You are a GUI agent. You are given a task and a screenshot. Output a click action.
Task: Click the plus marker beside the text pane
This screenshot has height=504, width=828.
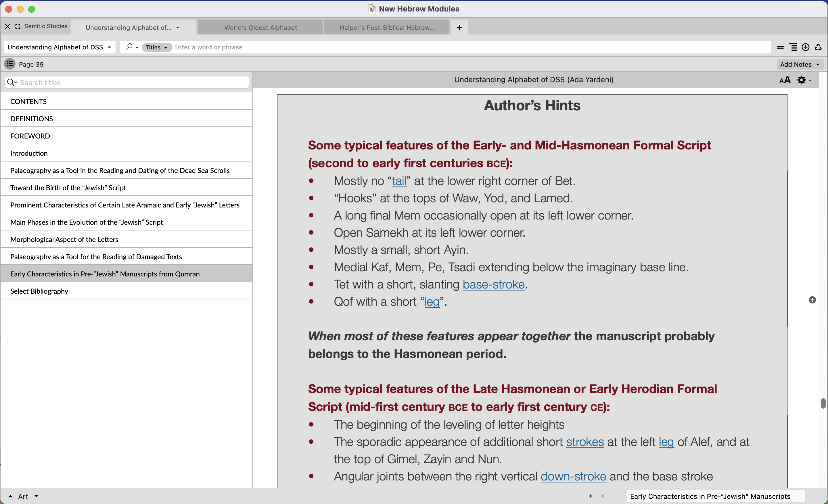pyautogui.click(x=812, y=300)
